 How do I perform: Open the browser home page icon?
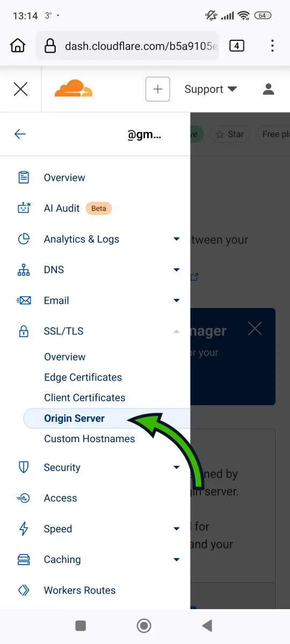pyautogui.click(x=18, y=46)
